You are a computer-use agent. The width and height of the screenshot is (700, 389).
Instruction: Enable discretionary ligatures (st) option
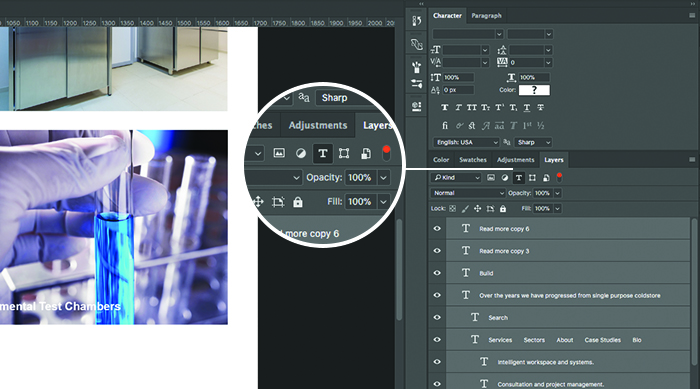click(x=472, y=126)
